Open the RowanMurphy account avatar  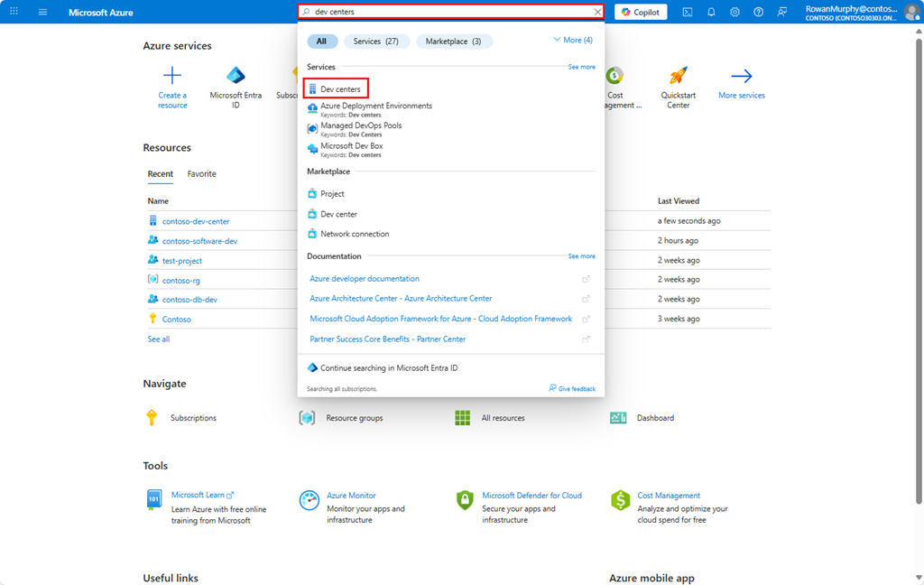(912, 12)
